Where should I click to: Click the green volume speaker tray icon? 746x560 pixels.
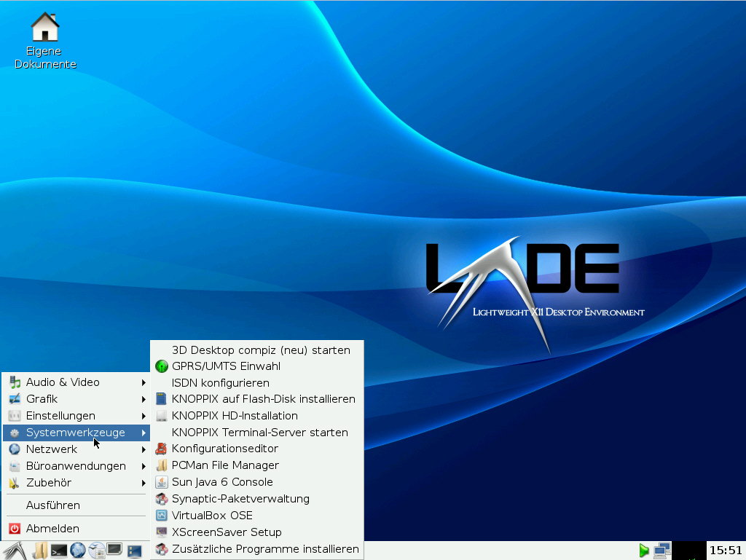644,551
